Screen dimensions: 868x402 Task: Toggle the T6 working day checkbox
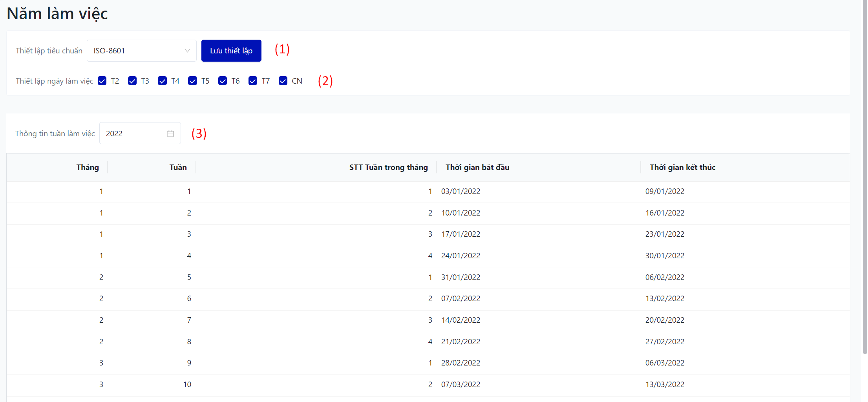(223, 81)
